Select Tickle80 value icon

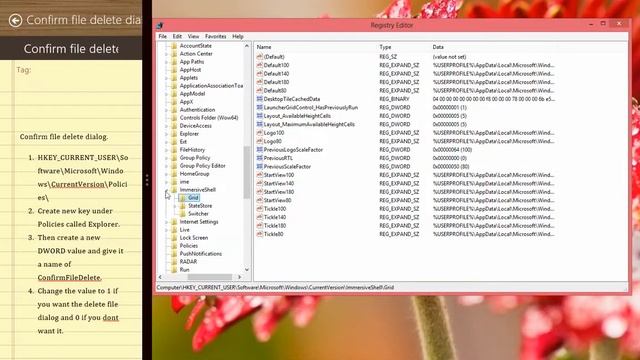pos(260,234)
